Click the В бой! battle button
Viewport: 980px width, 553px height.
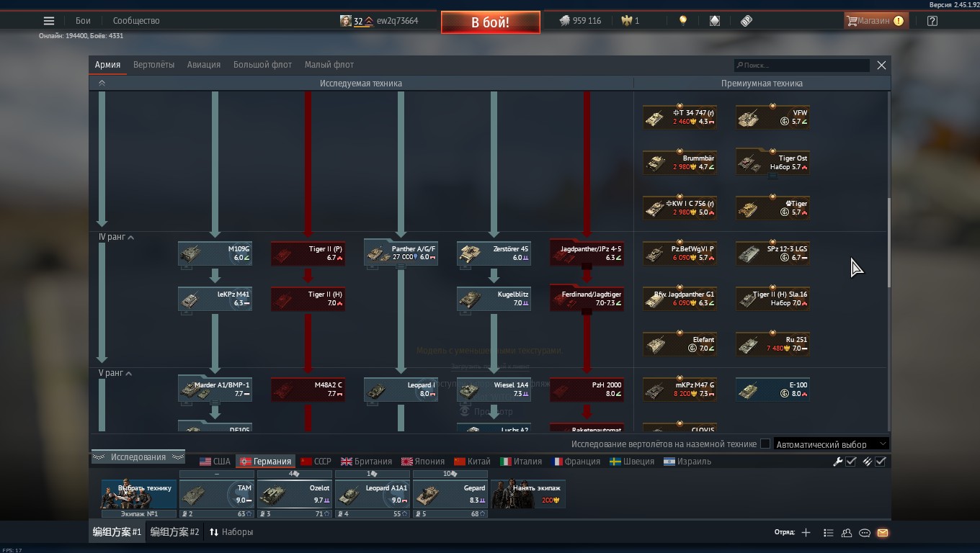point(491,22)
